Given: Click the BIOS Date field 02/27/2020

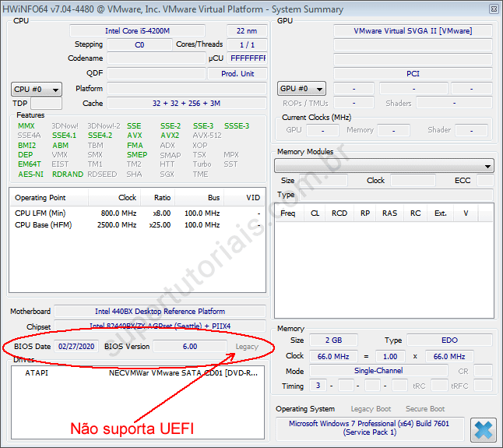Looking at the screenshot, I should pyautogui.click(x=76, y=346).
